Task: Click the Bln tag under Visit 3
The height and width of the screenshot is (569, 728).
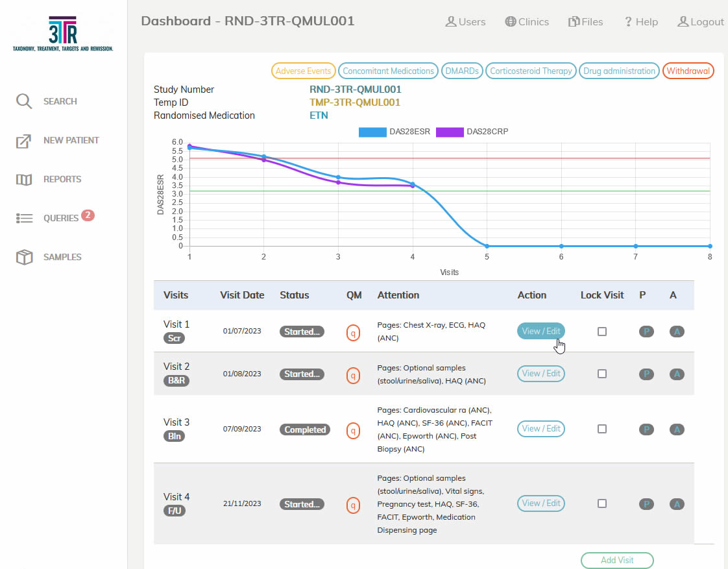Action: click(x=174, y=436)
